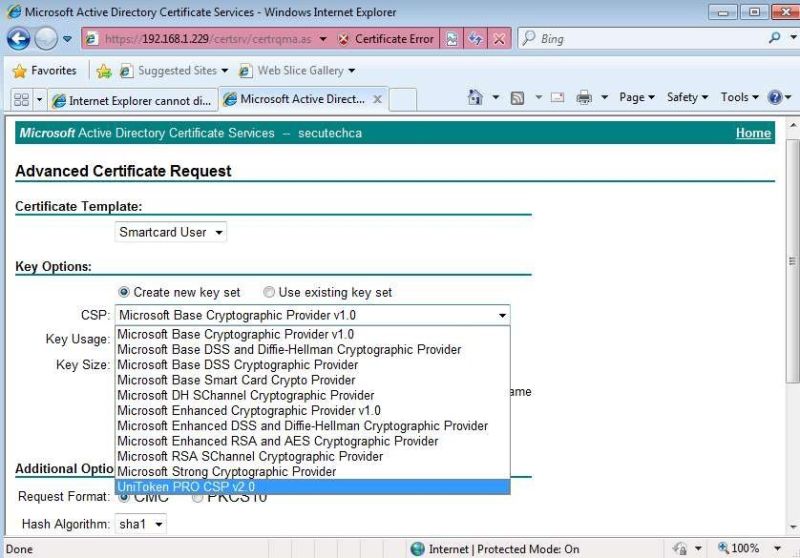The image size is (800, 558).
Task: Choose Microsoft Enhanced DSS and Diffie-Hellman Provider
Action: [312, 426]
